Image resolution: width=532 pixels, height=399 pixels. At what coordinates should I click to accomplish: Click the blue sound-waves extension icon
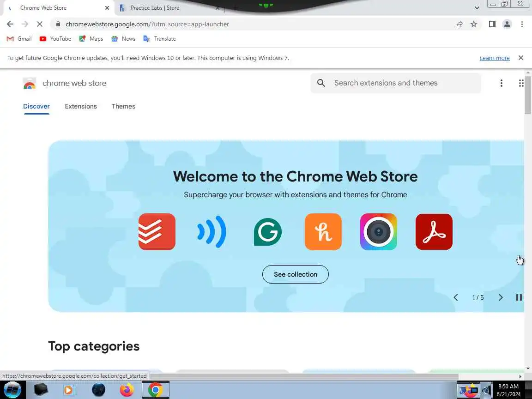click(x=212, y=232)
